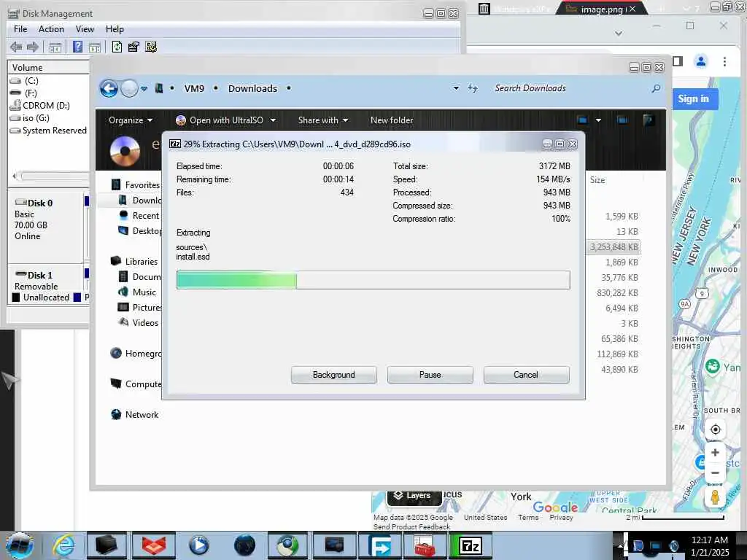Click the refresh icon beside Search Downloads

click(472, 87)
